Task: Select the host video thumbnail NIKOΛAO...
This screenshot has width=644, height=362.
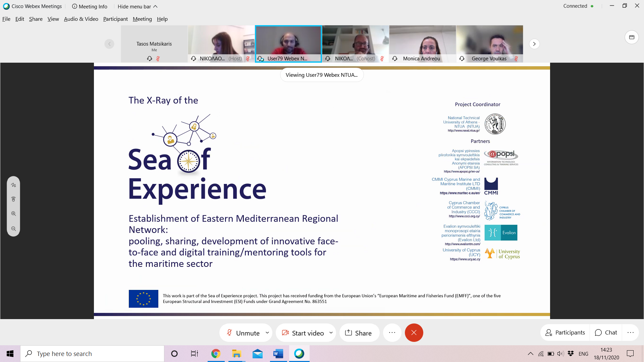Action: click(x=221, y=44)
